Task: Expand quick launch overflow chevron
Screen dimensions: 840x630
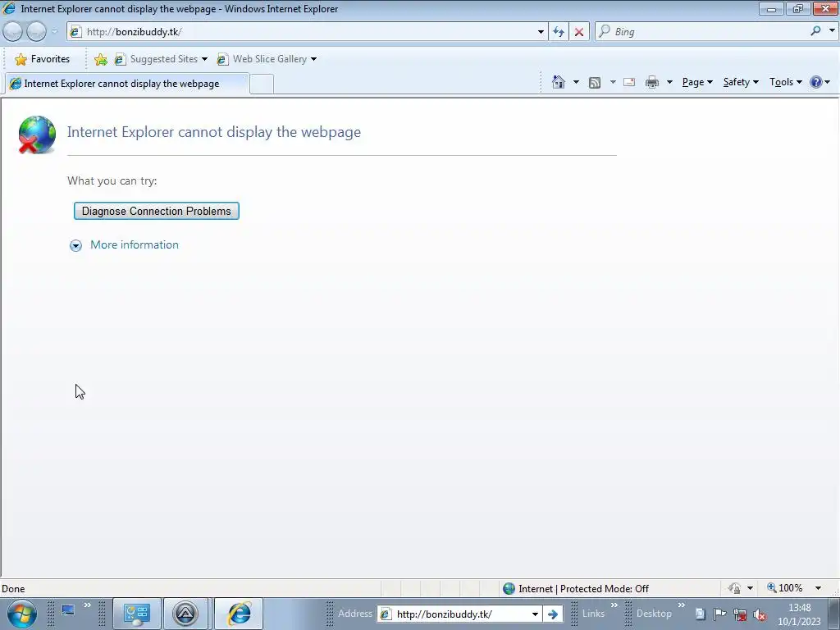Action: 87,605
